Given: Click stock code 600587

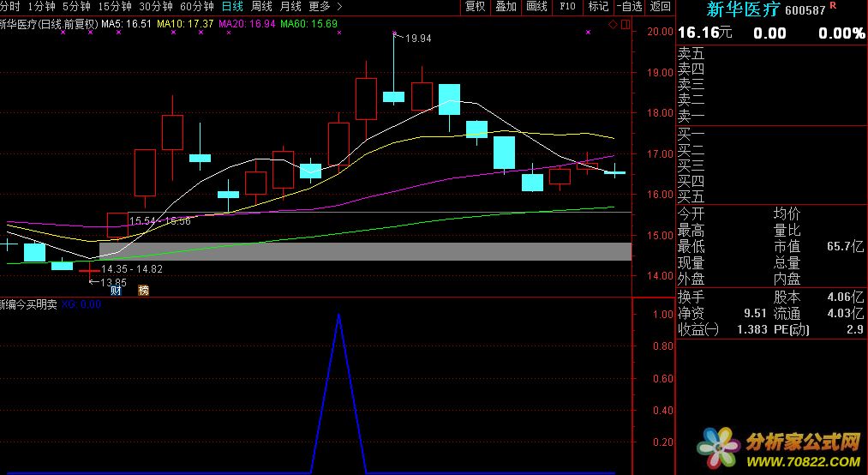Looking at the screenshot, I should [x=805, y=10].
